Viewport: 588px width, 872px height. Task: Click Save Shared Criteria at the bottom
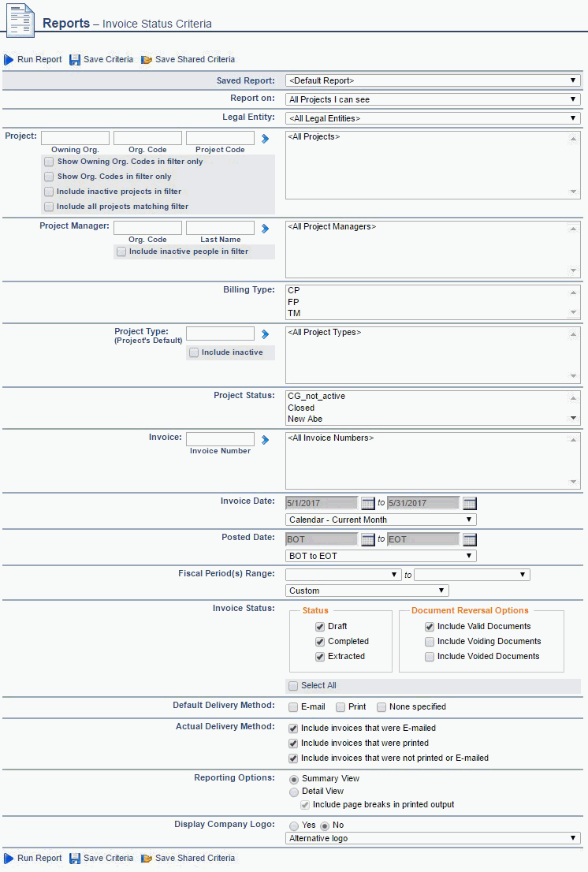[x=188, y=858]
